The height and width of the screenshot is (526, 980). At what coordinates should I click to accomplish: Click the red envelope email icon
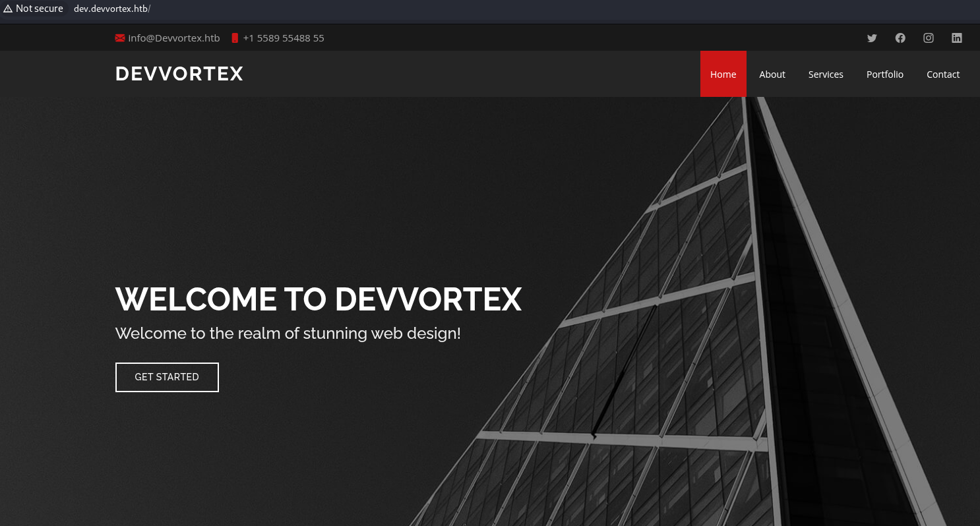pos(120,38)
